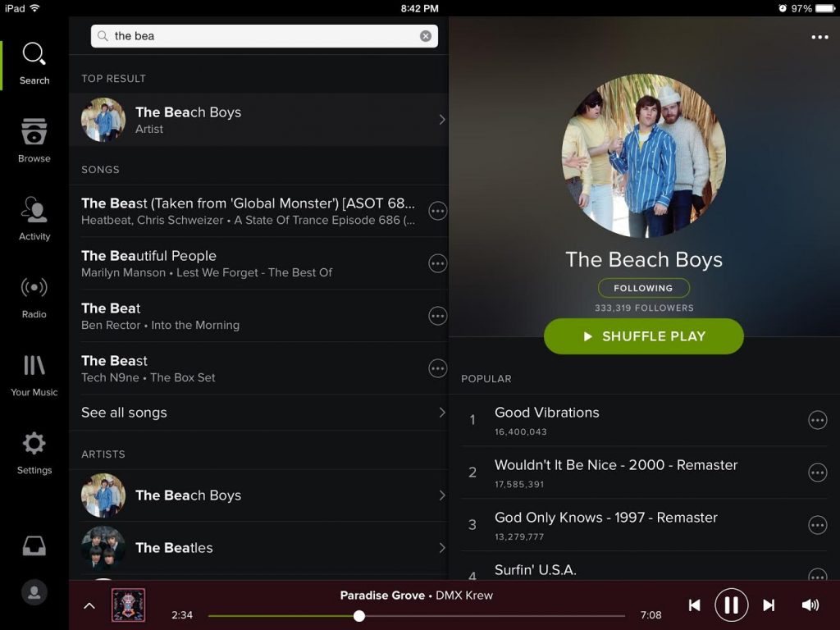Image resolution: width=840 pixels, height=630 pixels.
Task: Open the inbox tray icon
Action: coord(34,547)
